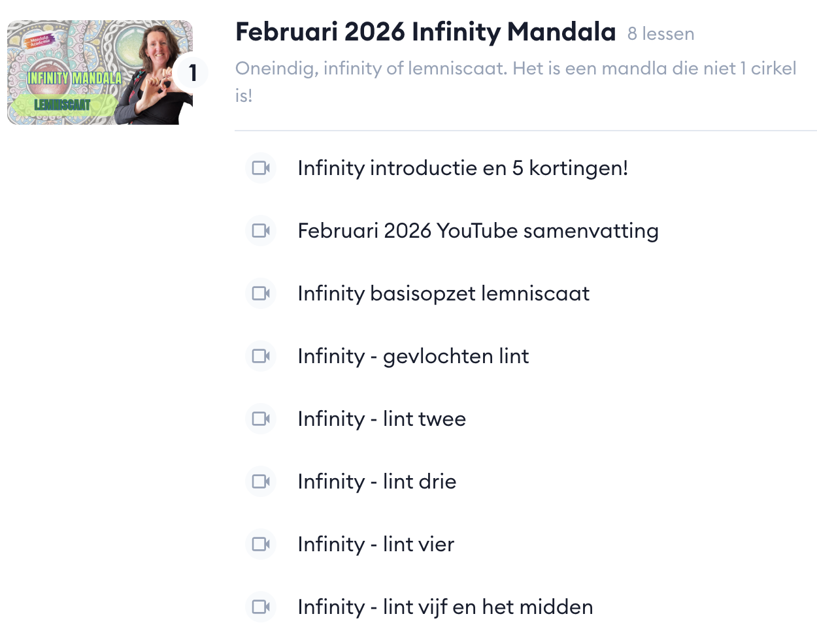Click video icon beside lint vier lesson
This screenshot has width=817, height=644.
tap(261, 544)
